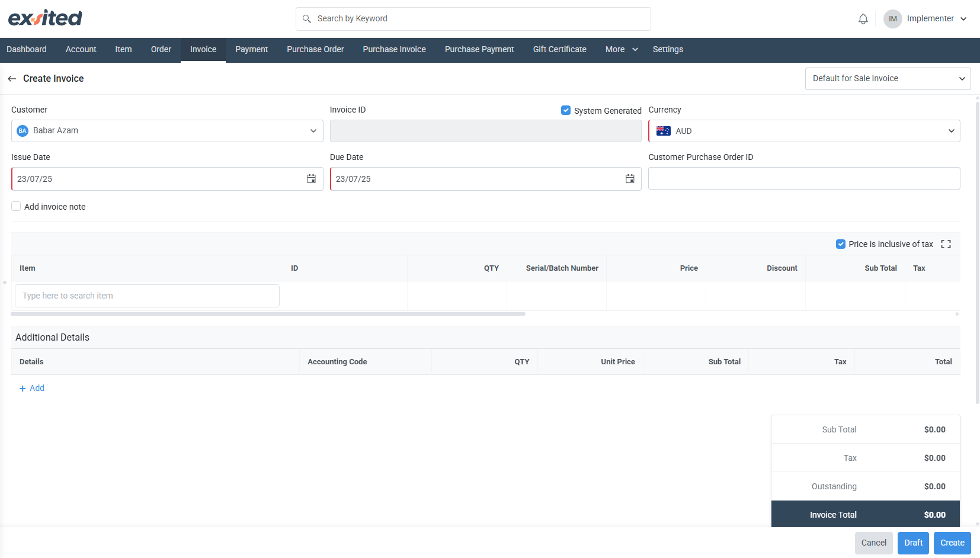Open the Purchase Order tab
Viewport: 980px width, 558px height.
coord(315,50)
